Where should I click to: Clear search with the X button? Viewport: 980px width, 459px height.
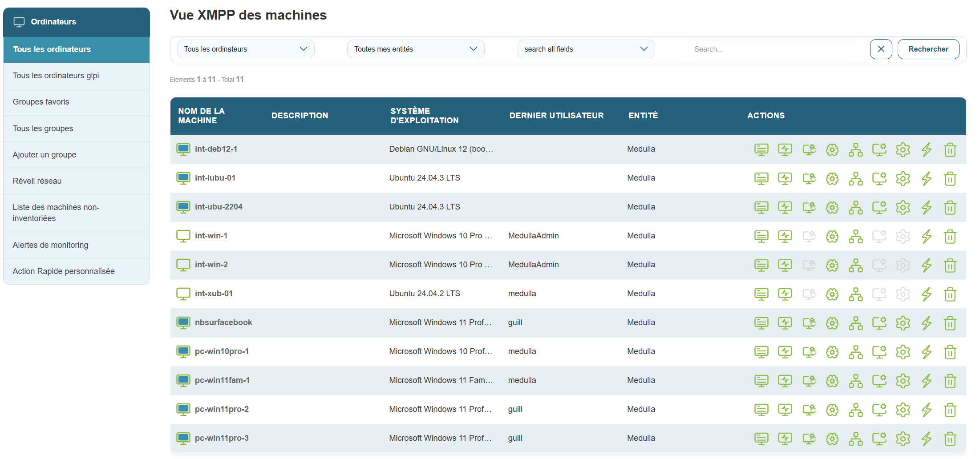tap(881, 49)
